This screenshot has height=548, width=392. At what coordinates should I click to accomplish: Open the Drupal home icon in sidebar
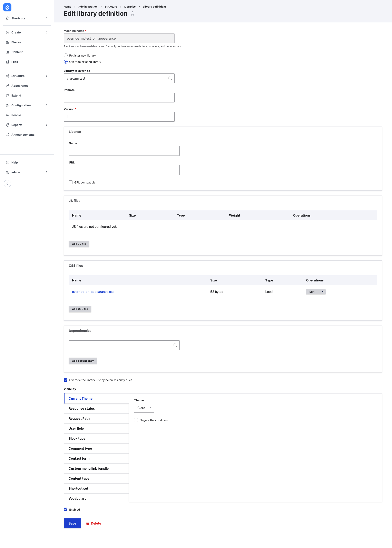click(7, 8)
